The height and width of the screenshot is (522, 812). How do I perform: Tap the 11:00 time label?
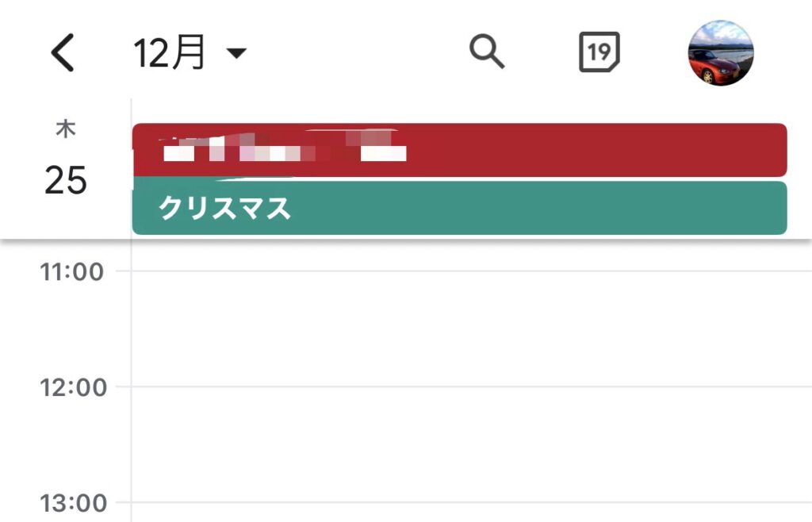coord(72,272)
